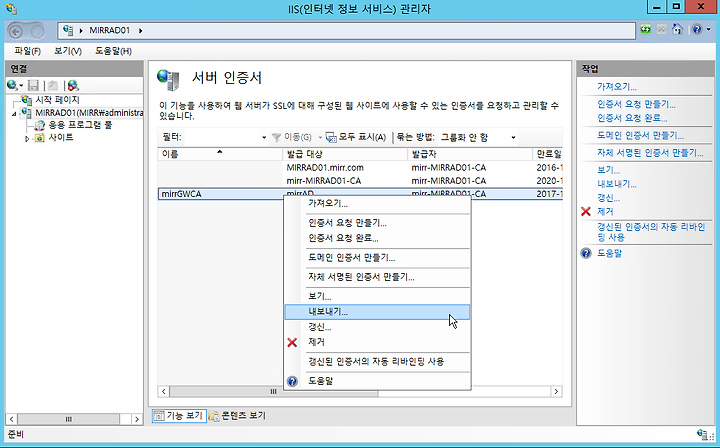The height and width of the screenshot is (448, 720).
Task: Choose Remove (제거) in context menu
Action: coord(377,342)
